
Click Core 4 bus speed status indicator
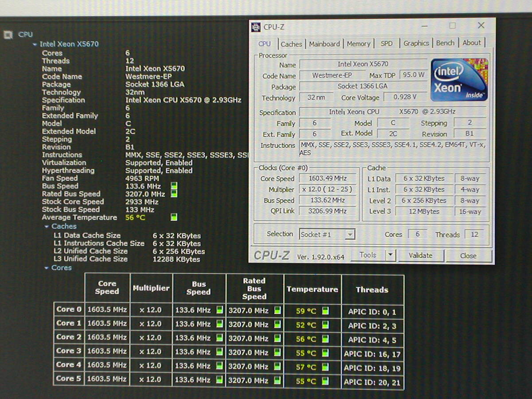[219, 366]
